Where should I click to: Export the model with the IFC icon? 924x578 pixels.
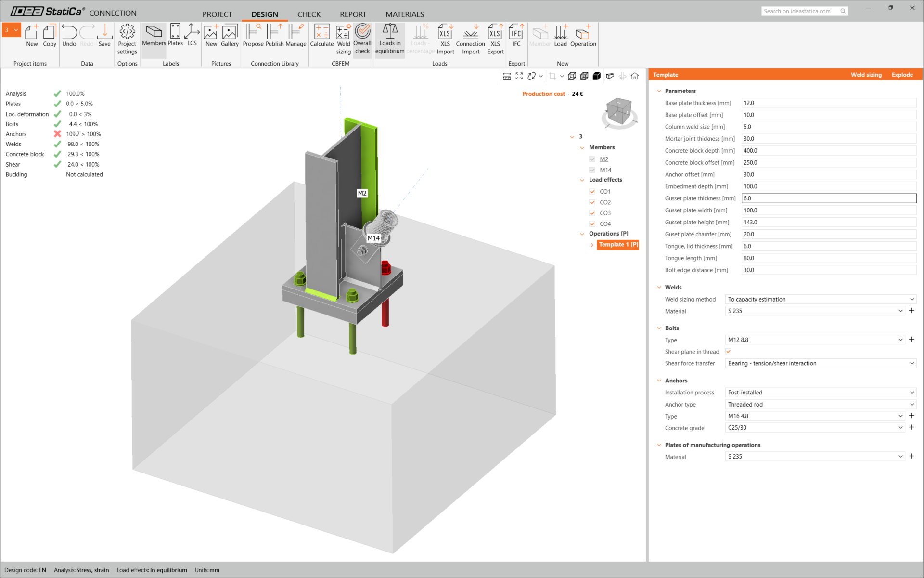[x=516, y=36]
